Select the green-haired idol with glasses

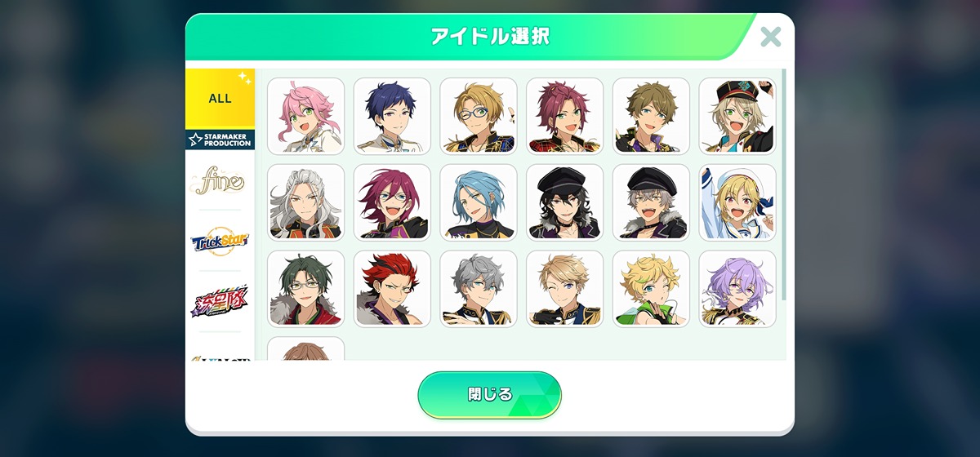point(305,289)
